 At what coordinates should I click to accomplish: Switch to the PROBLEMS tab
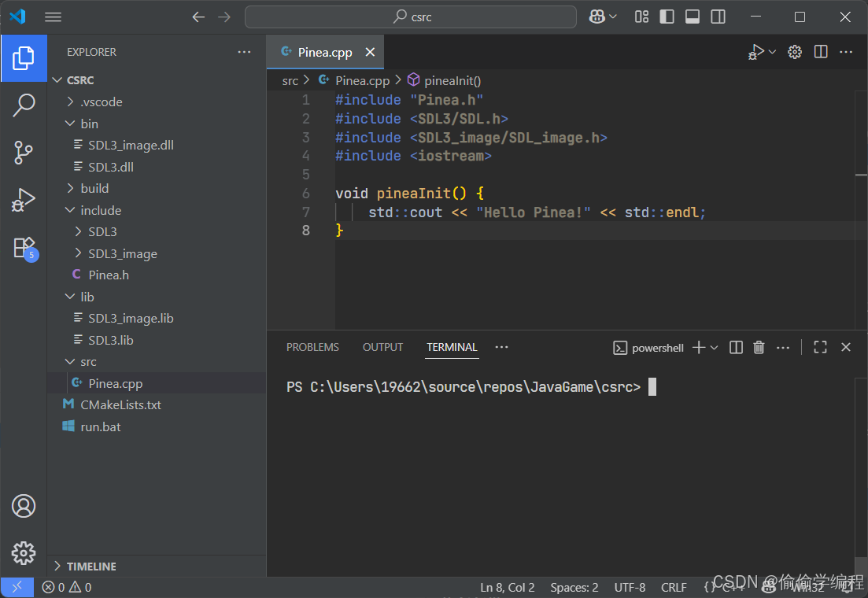[312, 347]
